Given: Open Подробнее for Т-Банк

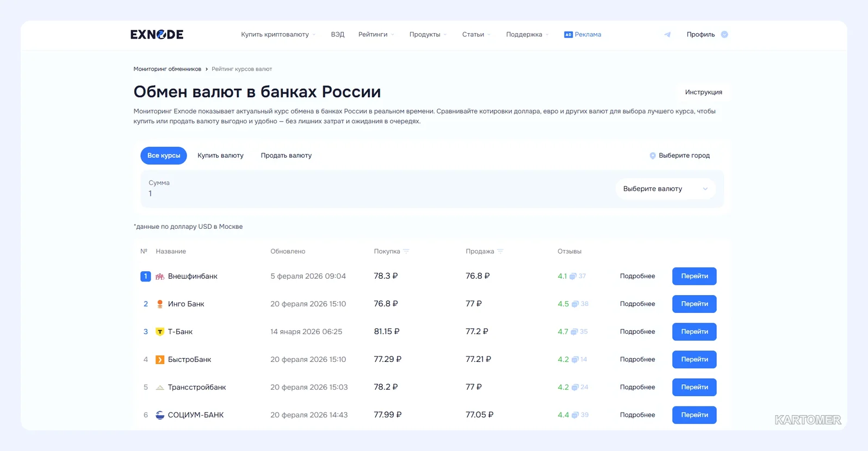Looking at the screenshot, I should tap(637, 331).
